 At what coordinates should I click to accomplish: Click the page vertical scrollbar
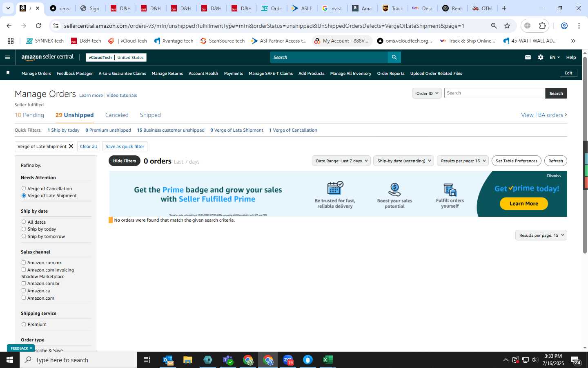(x=585, y=155)
